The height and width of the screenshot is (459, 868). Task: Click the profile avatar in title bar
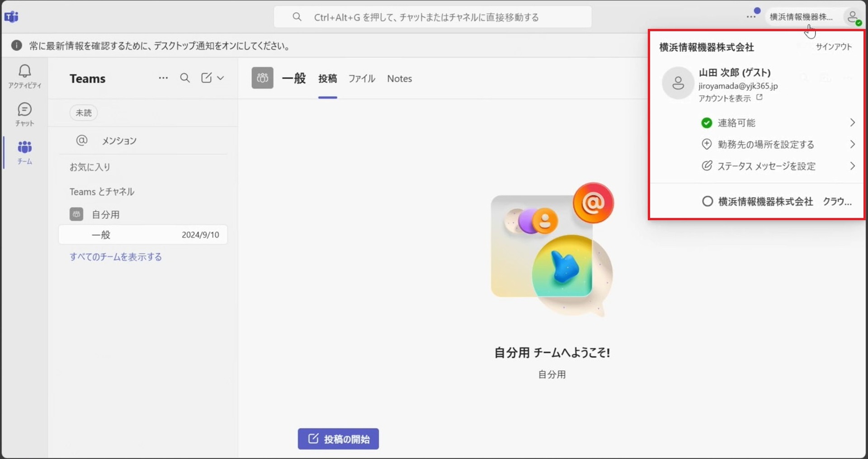(853, 17)
